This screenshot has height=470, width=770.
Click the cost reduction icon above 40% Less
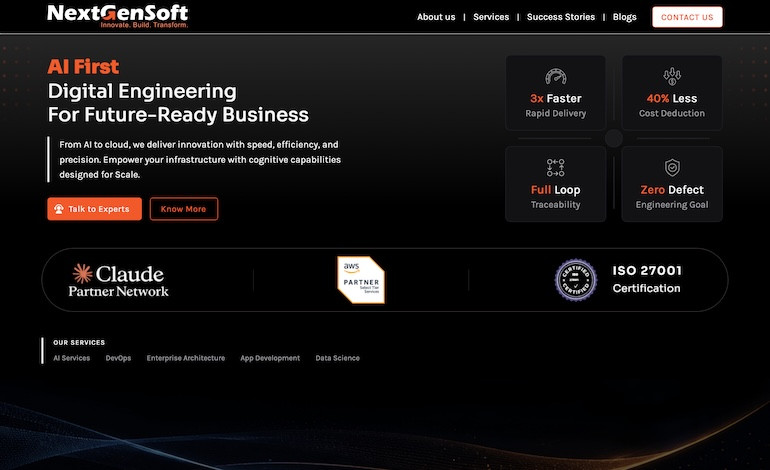click(672, 76)
